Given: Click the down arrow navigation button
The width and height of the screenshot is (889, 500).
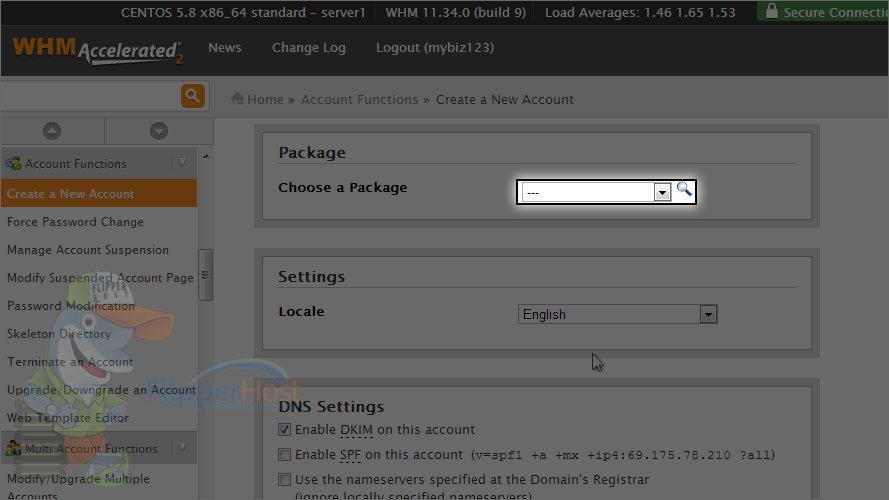Looking at the screenshot, I should click(x=159, y=131).
